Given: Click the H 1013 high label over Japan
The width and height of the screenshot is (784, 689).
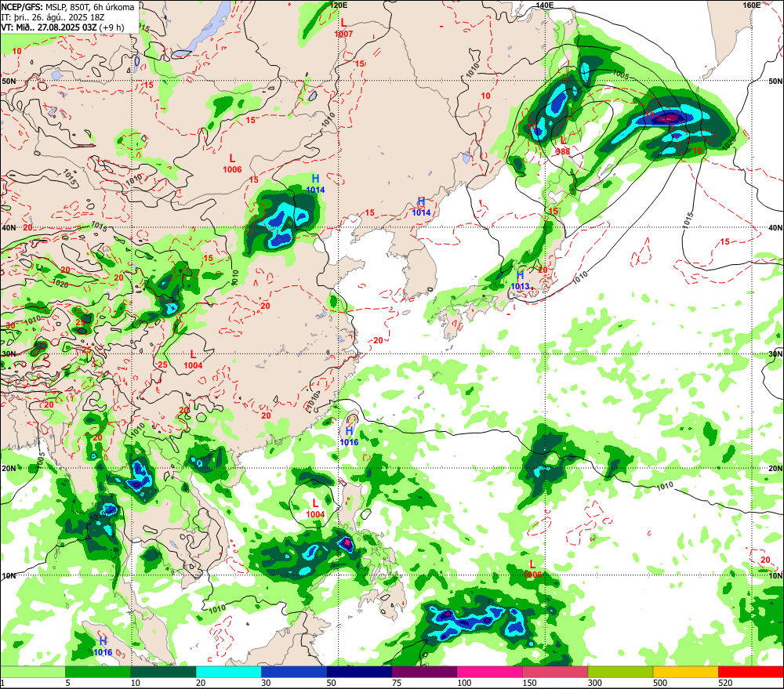Looking at the screenshot, I should pyautogui.click(x=520, y=281).
